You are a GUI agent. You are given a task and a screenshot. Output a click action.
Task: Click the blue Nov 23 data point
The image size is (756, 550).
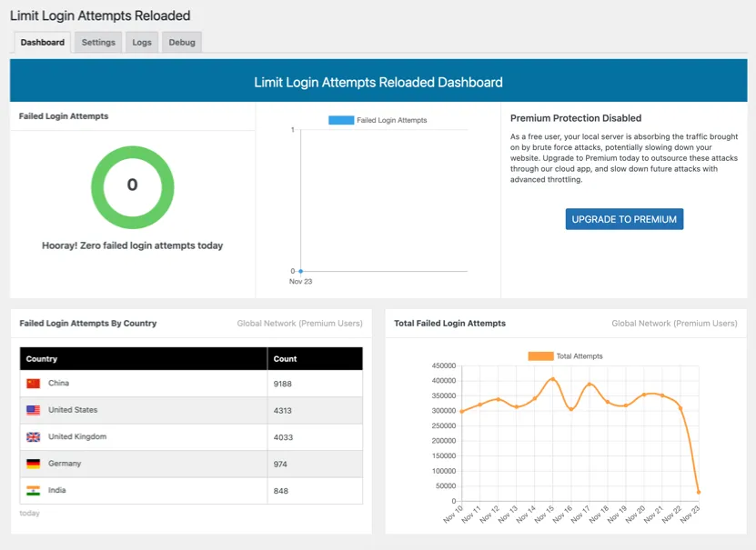(x=301, y=271)
